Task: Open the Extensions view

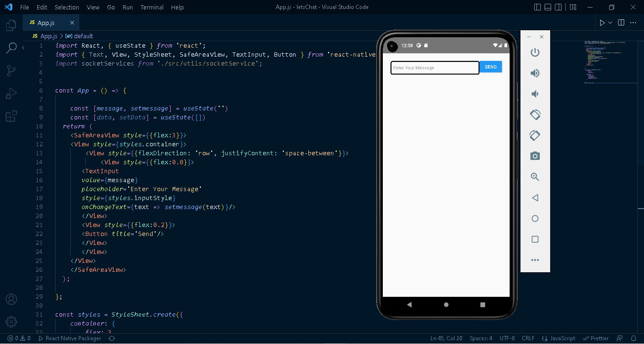Action: coord(11,116)
